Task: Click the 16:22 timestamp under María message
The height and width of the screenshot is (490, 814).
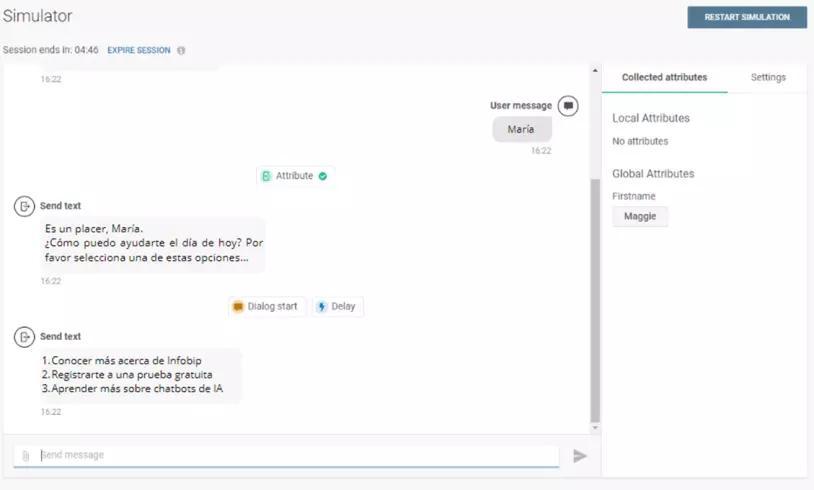Action: 541,151
